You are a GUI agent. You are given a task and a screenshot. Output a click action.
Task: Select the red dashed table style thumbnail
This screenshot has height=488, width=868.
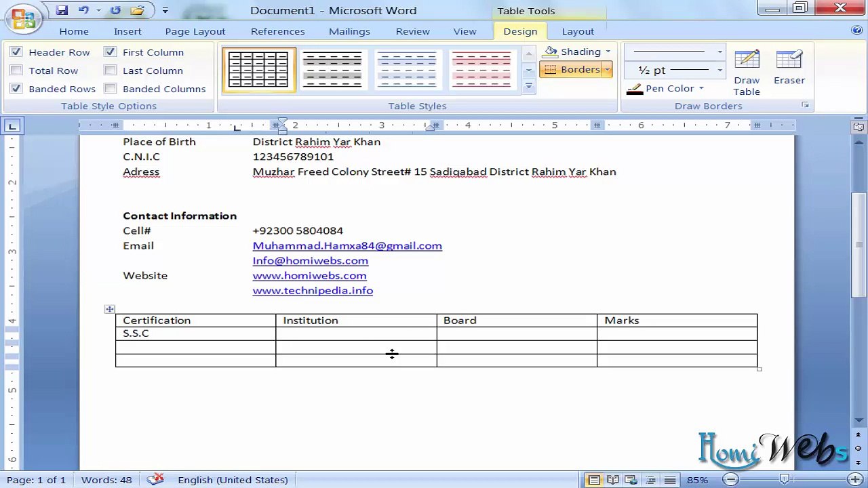point(481,69)
